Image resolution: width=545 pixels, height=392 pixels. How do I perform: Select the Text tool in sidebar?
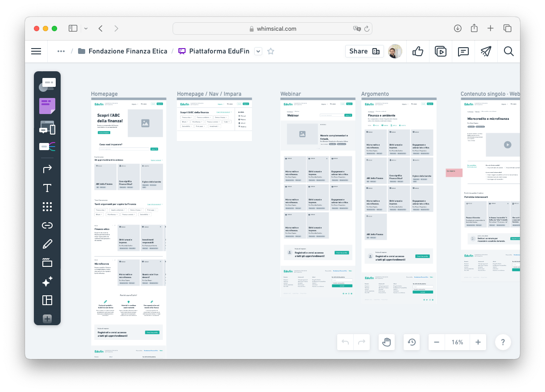click(47, 188)
